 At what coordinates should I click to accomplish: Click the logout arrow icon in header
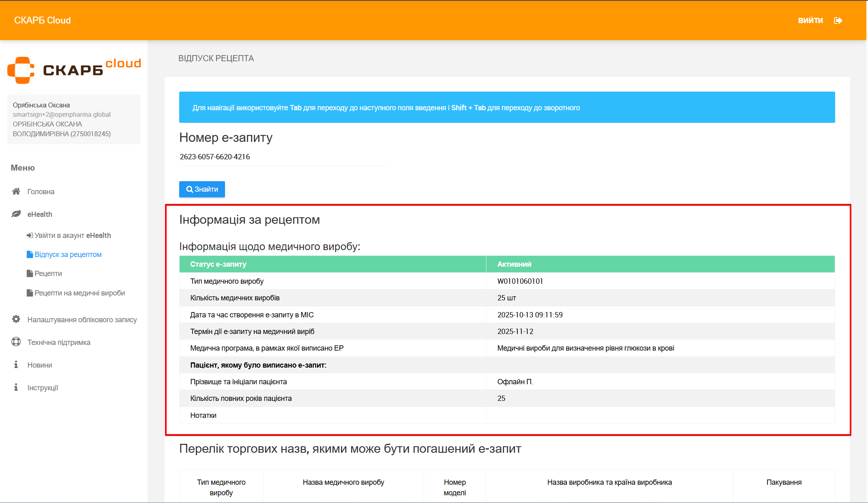click(838, 20)
